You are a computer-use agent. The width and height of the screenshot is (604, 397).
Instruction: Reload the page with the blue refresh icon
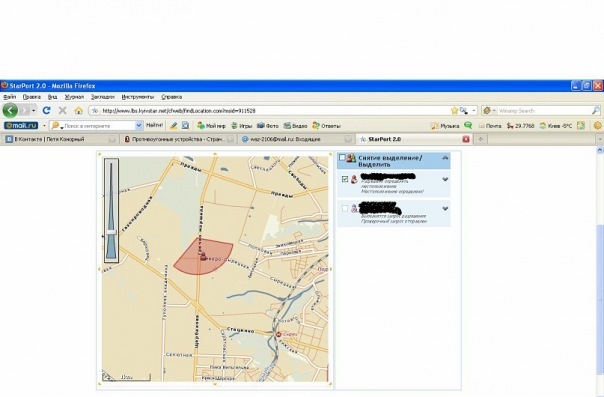[47, 111]
